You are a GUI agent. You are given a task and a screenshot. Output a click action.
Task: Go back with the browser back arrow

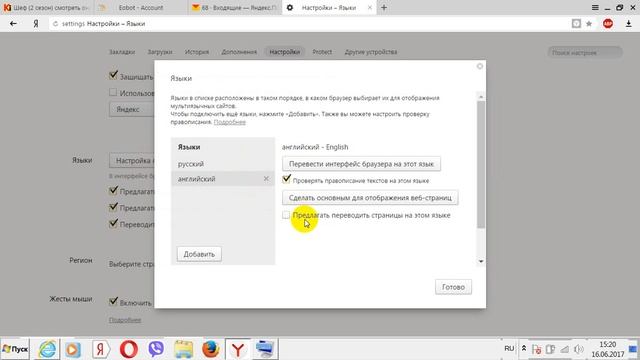[13, 24]
